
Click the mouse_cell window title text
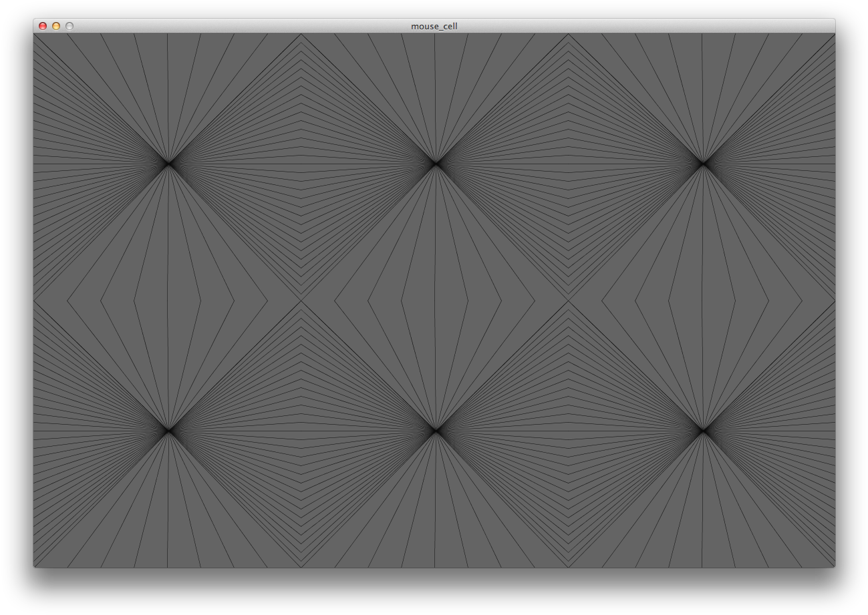coord(434,26)
